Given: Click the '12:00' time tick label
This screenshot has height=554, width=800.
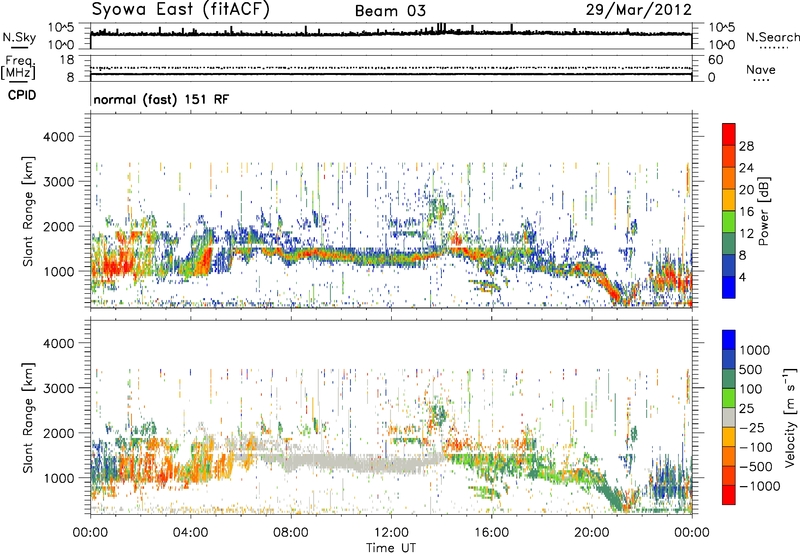Looking at the screenshot, I should (391, 533).
